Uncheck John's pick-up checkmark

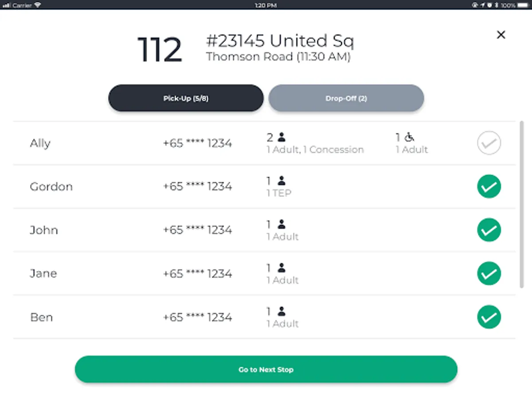pos(489,230)
